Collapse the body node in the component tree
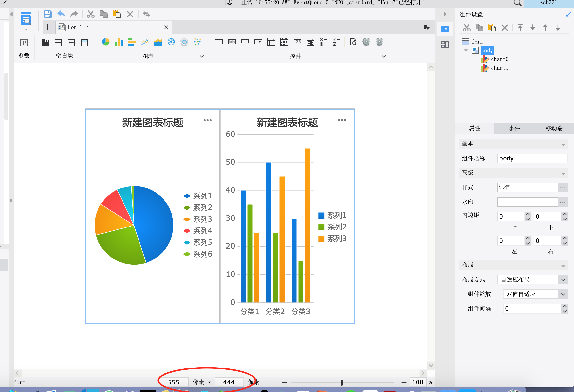The image size is (574, 392). pyautogui.click(x=466, y=51)
